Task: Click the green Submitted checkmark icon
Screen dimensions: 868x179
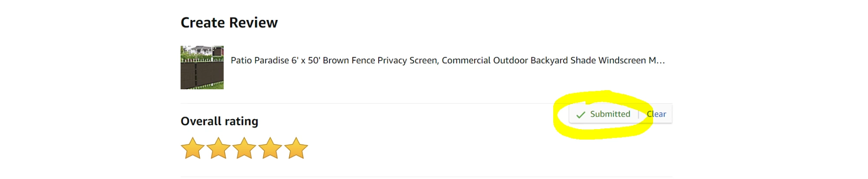Action: [x=581, y=115]
